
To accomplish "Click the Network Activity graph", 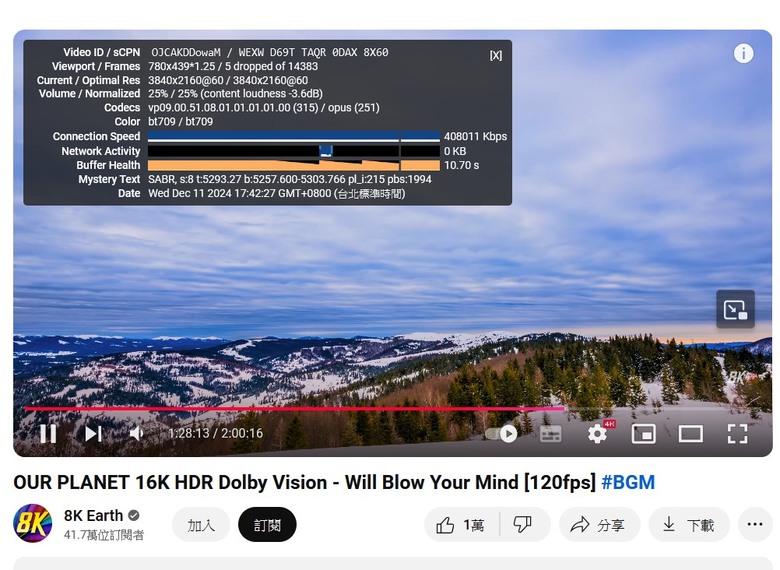I will (x=293, y=151).
